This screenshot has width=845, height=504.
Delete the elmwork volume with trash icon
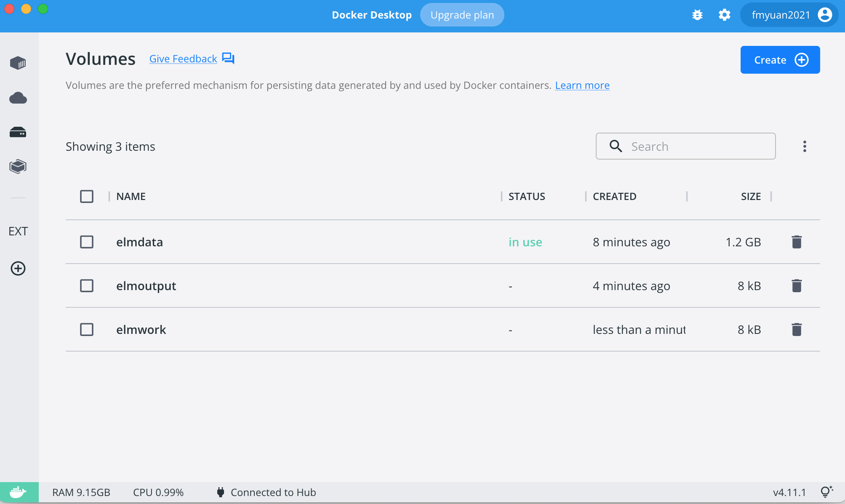tap(796, 330)
